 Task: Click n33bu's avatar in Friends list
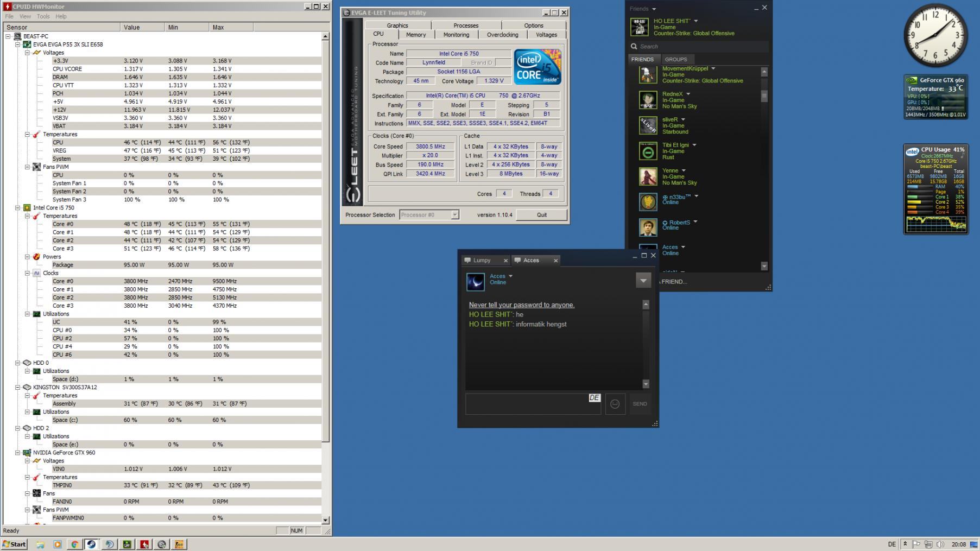tap(648, 202)
